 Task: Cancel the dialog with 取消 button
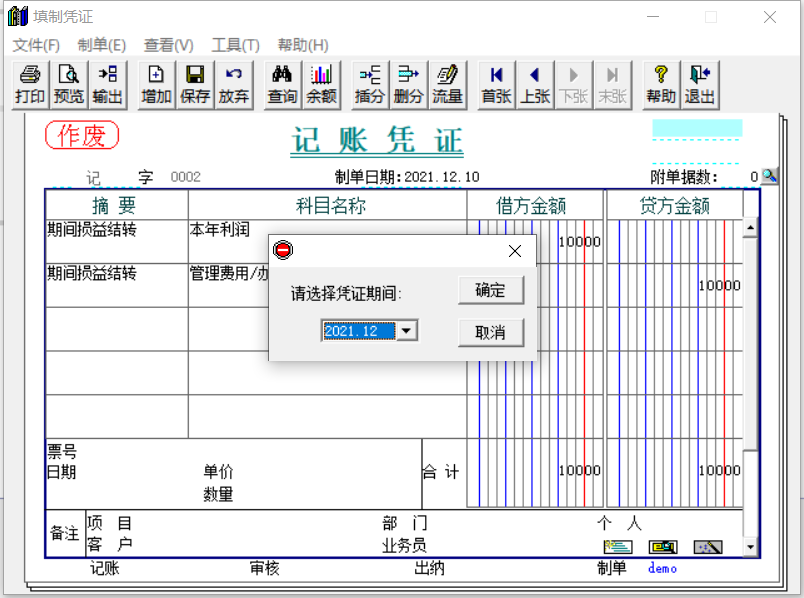tap(490, 333)
